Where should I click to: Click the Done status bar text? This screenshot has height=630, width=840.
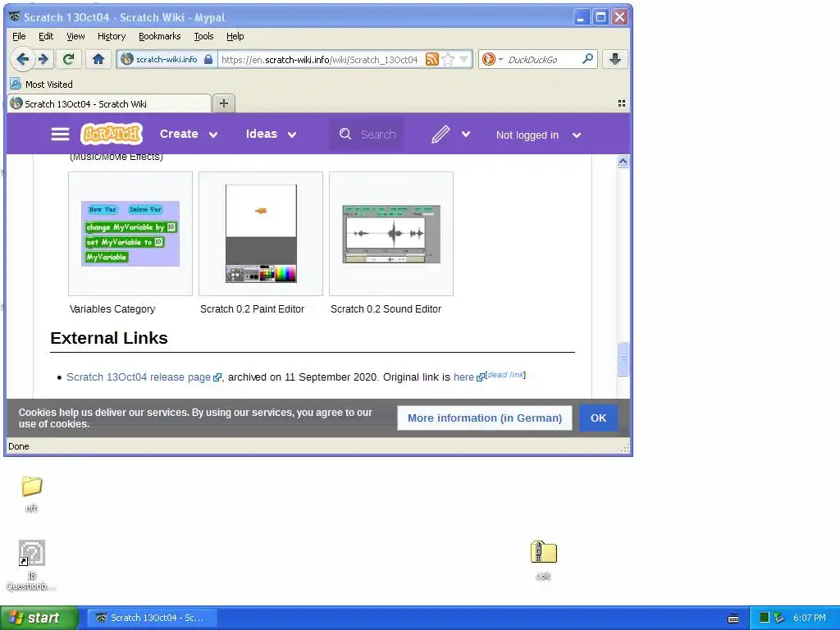[19, 446]
